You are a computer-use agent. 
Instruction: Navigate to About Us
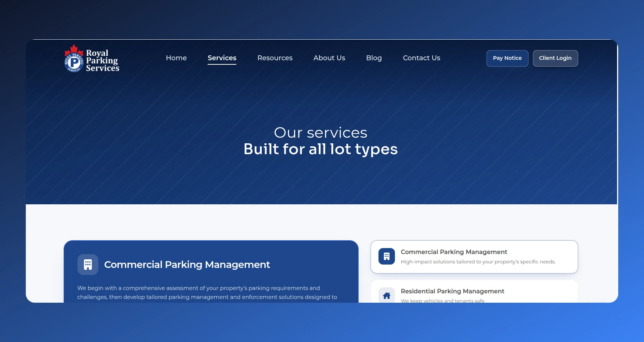tap(329, 58)
